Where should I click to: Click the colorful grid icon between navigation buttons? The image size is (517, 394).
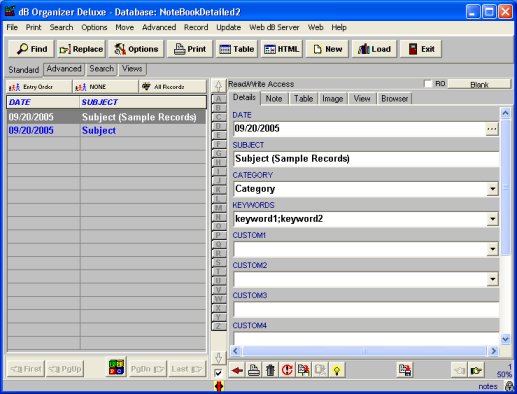click(x=116, y=366)
